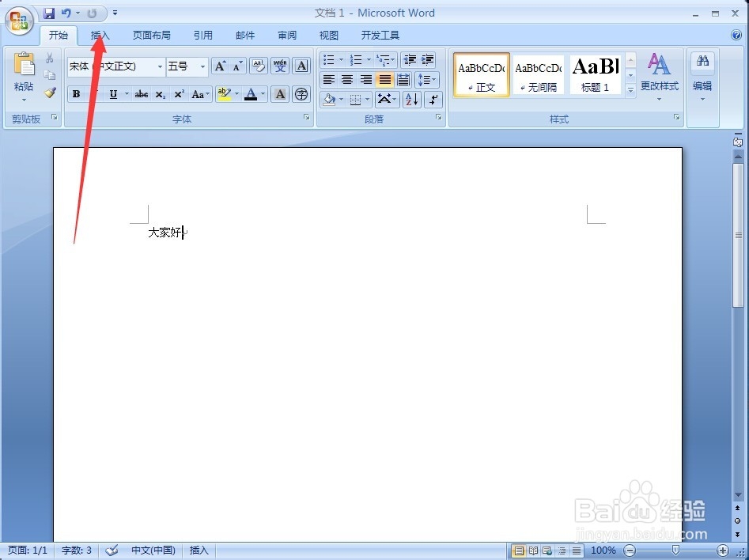Apply distributed alignment
The image size is (749, 560).
(403, 79)
